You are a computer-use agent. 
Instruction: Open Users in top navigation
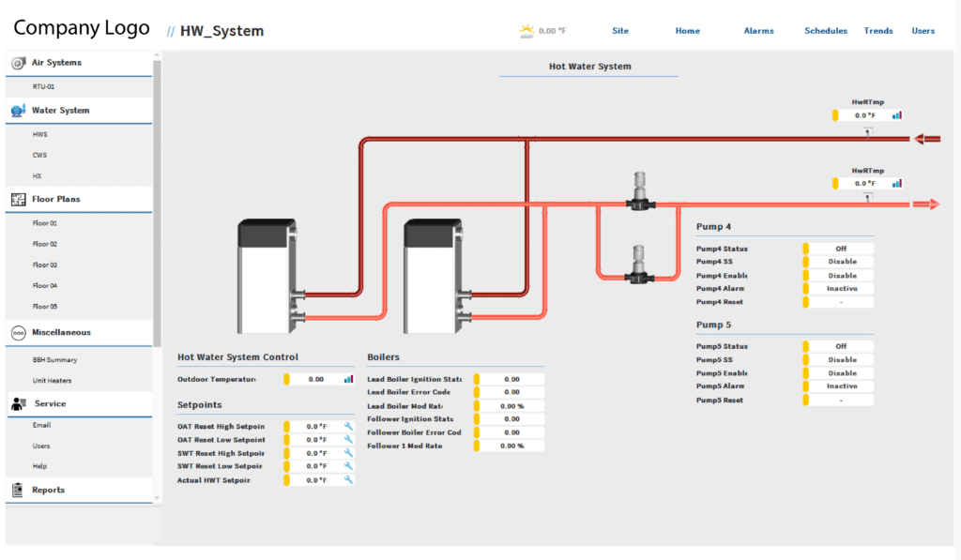(923, 31)
